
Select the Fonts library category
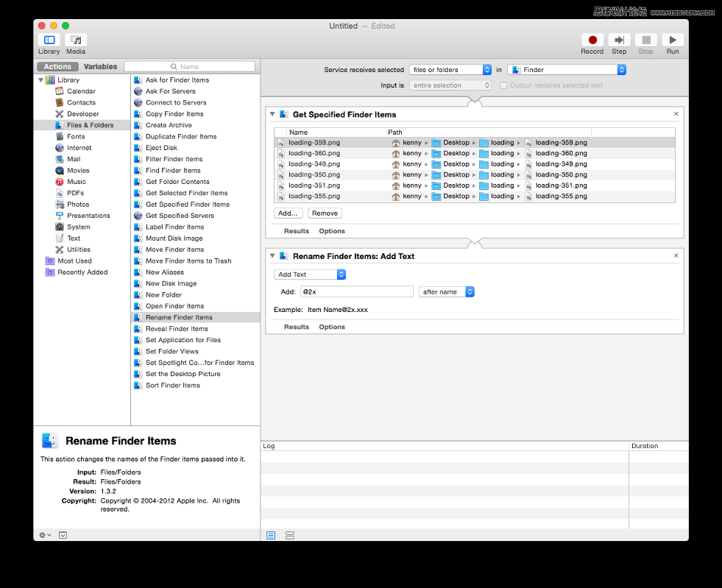76,136
